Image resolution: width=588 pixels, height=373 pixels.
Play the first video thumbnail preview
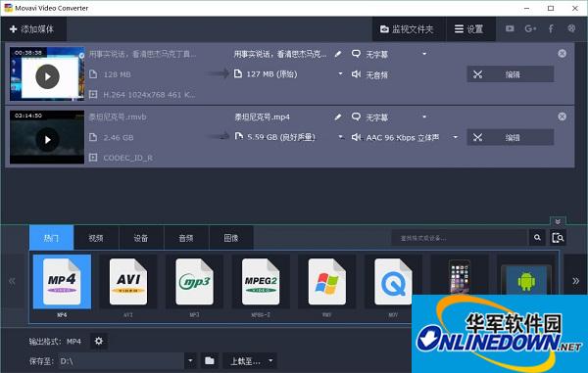pos(47,76)
